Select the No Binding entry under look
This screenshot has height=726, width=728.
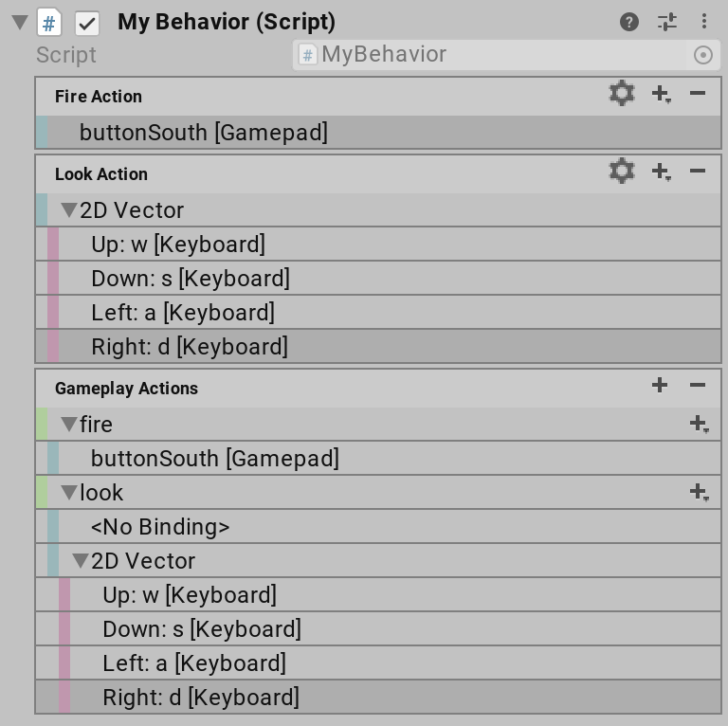pos(160,527)
